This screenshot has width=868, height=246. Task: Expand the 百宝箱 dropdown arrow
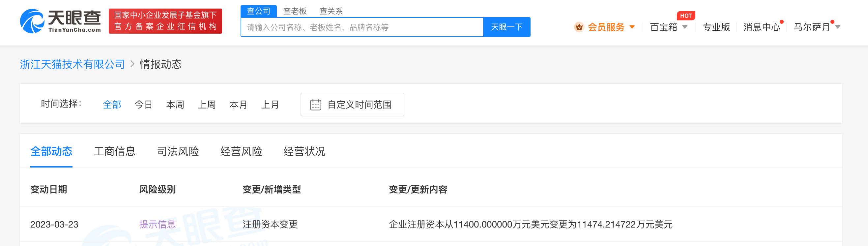(685, 27)
